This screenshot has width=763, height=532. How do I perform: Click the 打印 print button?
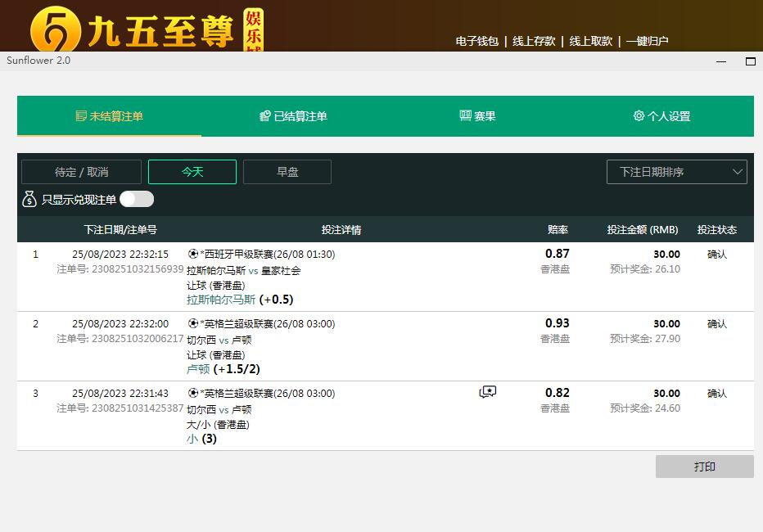point(705,467)
